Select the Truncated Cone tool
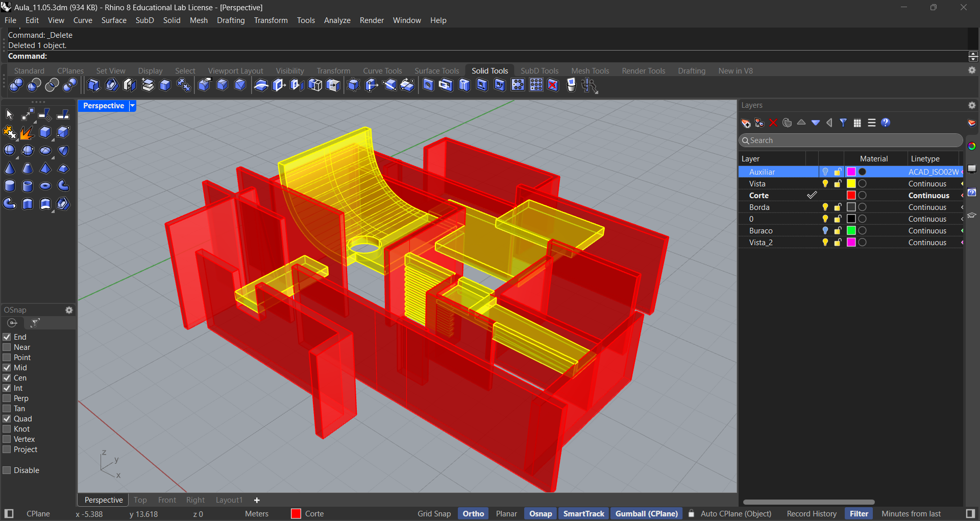 pyautogui.click(x=28, y=169)
